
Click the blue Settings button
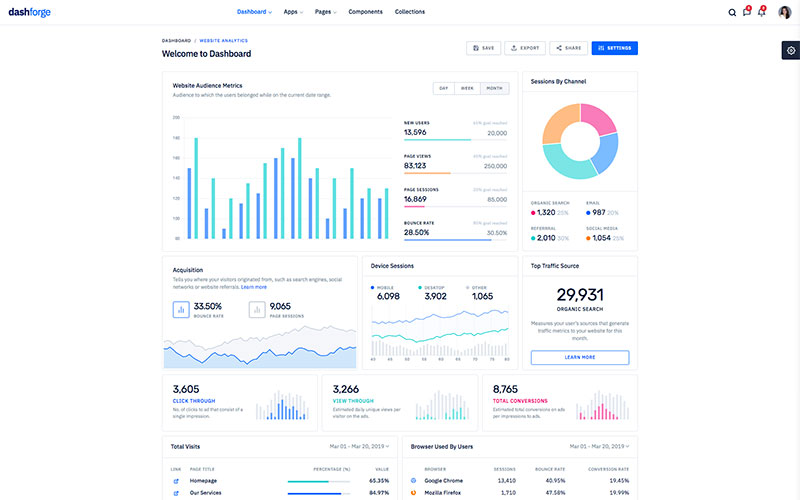click(x=614, y=48)
